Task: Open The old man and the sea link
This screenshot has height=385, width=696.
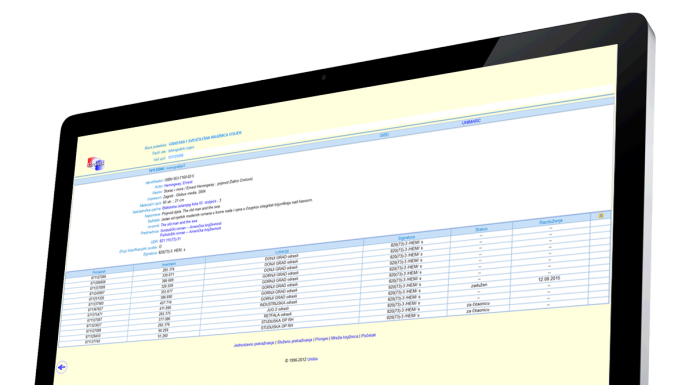Action: click(x=179, y=223)
